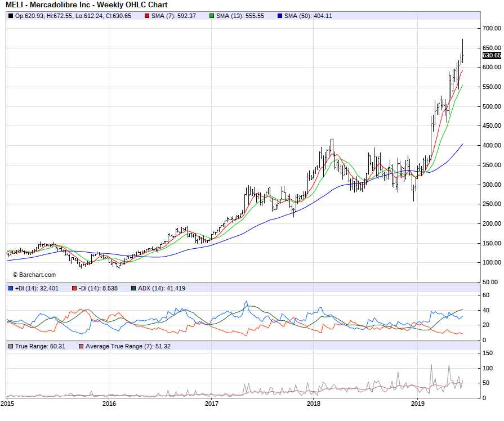Click the 40 label on the DI/ADX axis

pos(486,310)
